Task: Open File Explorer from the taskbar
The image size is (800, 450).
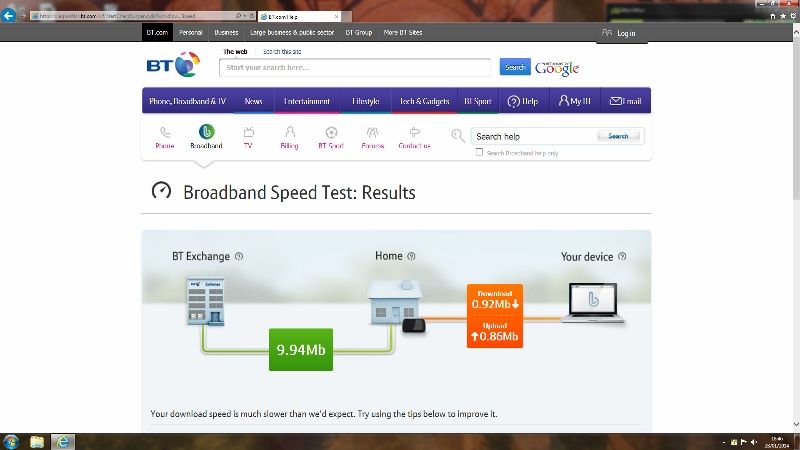Action: coord(37,442)
